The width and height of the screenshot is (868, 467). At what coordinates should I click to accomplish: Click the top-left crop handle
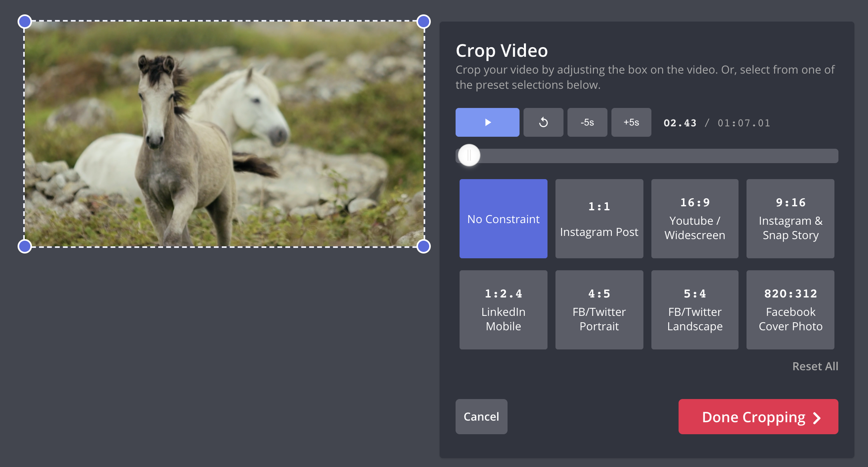click(x=25, y=22)
